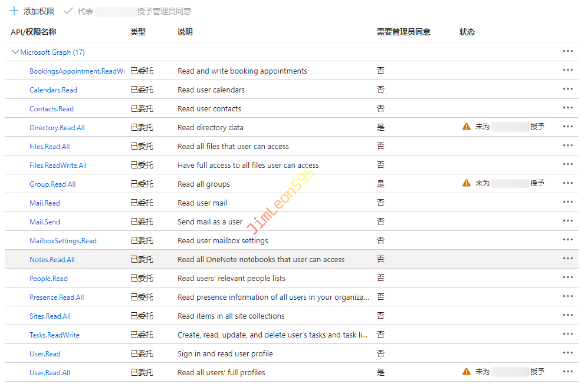The width and height of the screenshot is (588, 387).
Task: Open more options for Mail.Send row
Action: pos(567,221)
